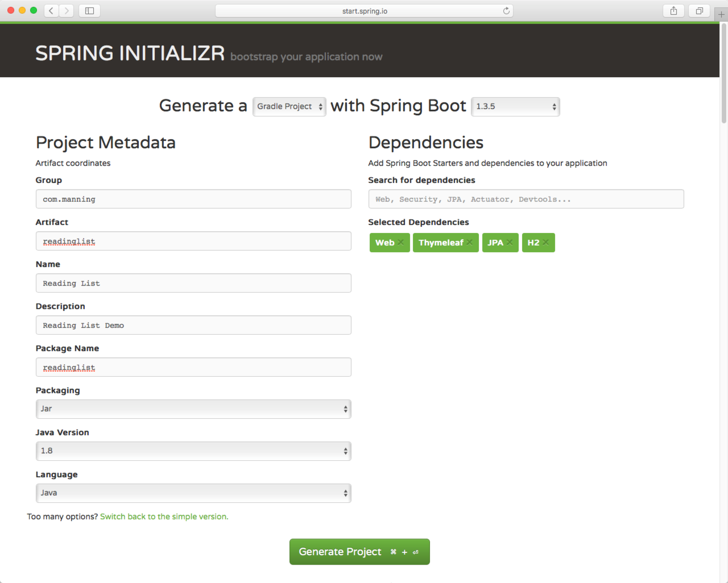Show all open tabs overview
728x583 pixels.
click(699, 11)
